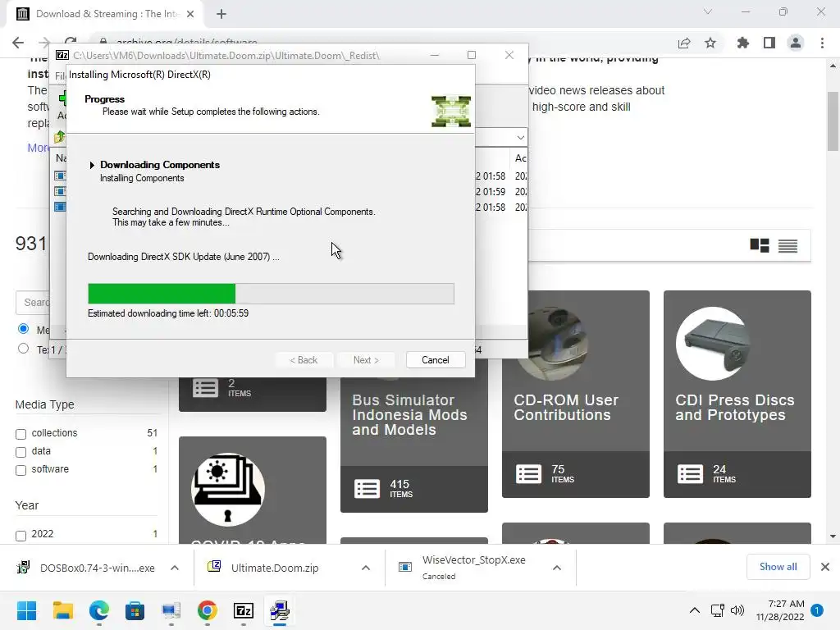The width and height of the screenshot is (840, 630).
Task: Open the notification badge in the taskbar
Action: tap(817, 610)
